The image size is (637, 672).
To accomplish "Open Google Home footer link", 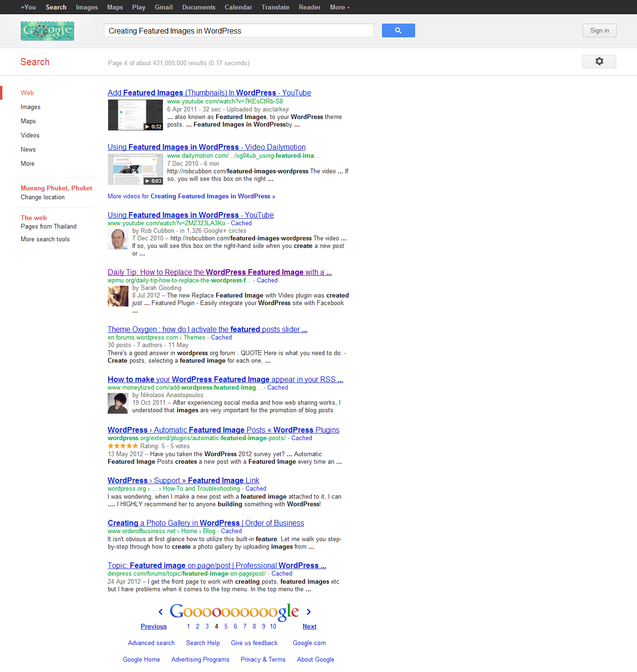I will point(141,659).
